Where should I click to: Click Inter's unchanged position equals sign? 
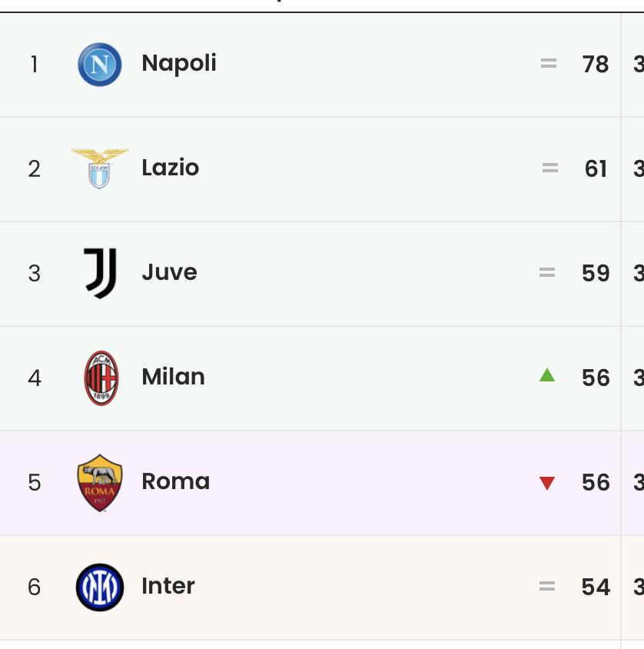547,586
